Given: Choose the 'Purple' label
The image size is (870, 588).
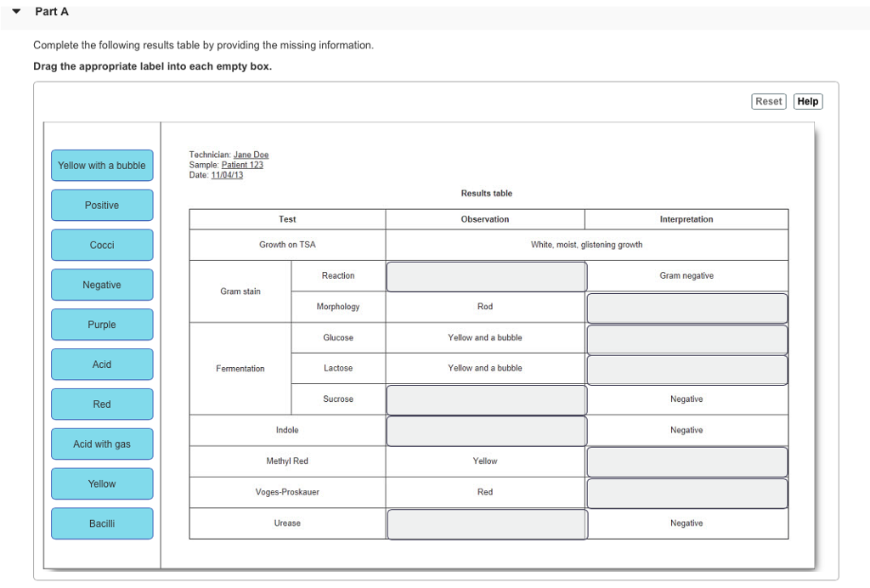Looking at the screenshot, I should pos(102,325).
